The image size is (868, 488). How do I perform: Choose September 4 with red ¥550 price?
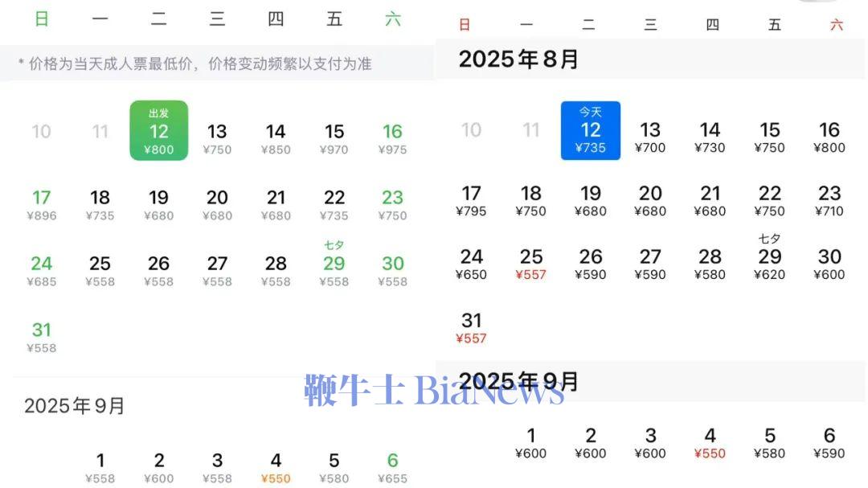point(710,443)
